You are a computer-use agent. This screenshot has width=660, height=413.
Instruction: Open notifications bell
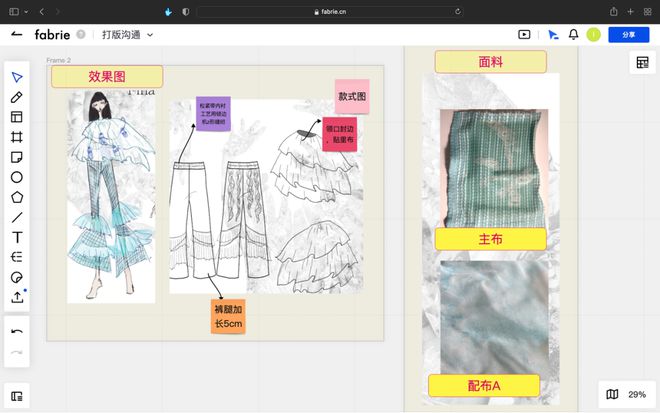coord(573,35)
